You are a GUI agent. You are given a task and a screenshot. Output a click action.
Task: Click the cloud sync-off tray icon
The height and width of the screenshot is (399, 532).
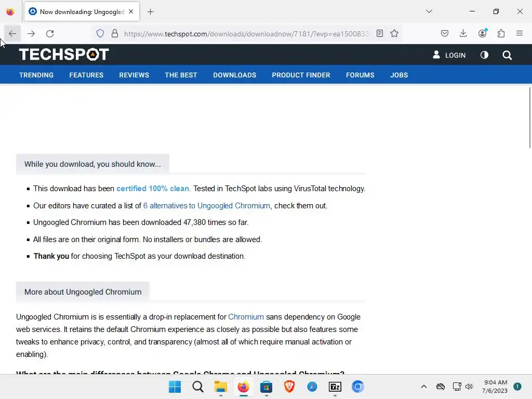tap(441, 387)
